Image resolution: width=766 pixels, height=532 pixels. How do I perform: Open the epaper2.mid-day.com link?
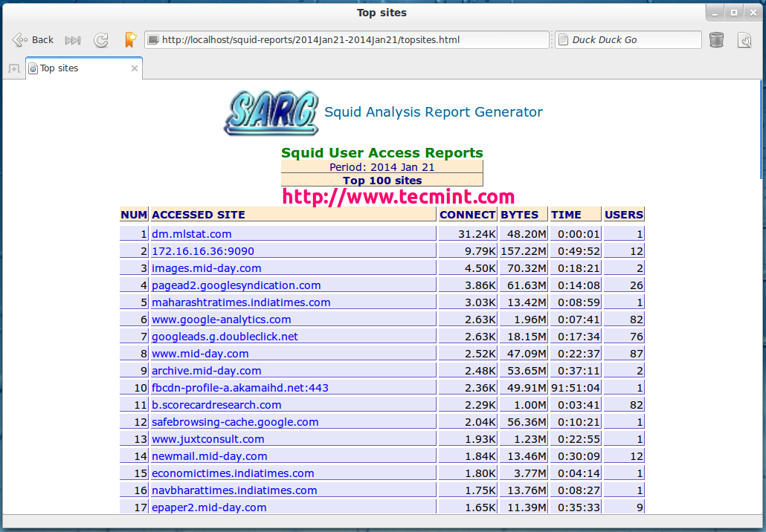208,507
